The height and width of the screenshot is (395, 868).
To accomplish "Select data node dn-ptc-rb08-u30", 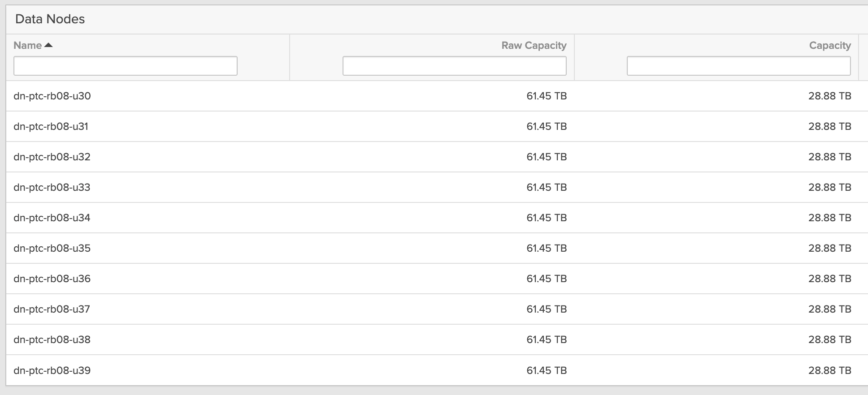I will coord(52,96).
